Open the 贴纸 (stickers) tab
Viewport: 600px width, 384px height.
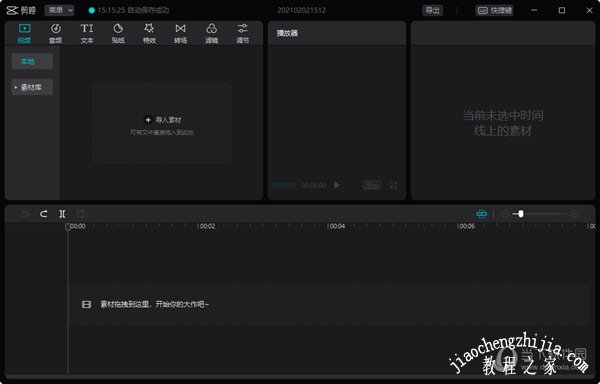point(118,33)
